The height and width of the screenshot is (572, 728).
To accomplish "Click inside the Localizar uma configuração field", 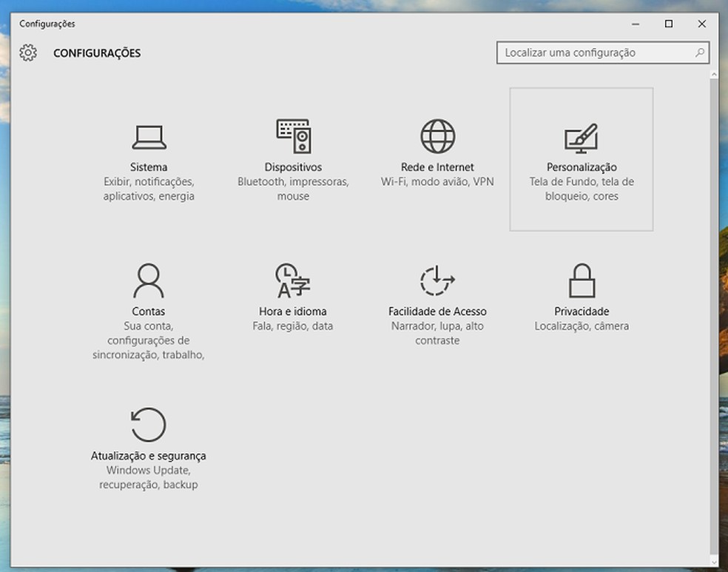I will (x=584, y=53).
